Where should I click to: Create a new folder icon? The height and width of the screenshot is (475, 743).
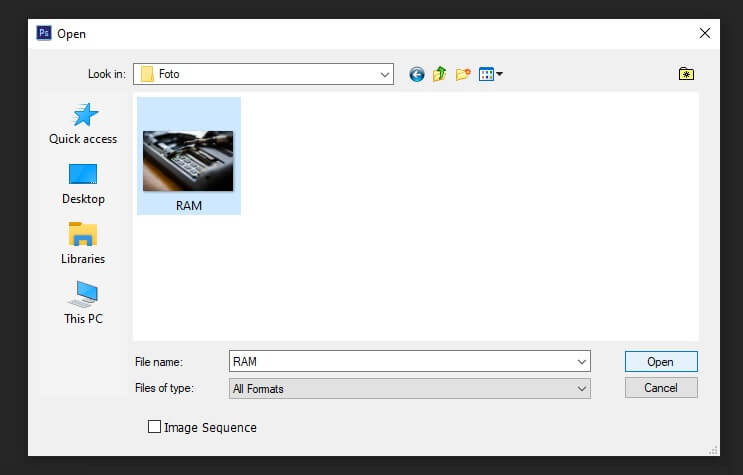(463, 74)
